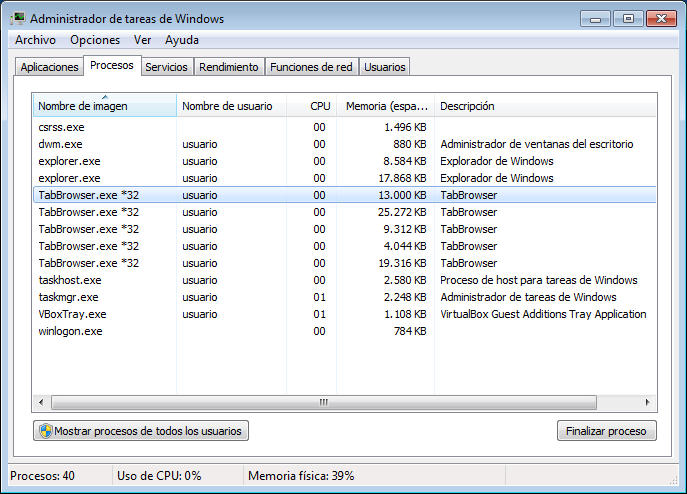This screenshot has height=494, width=687.
Task: Select TabBrowser.exe using 25.272 KB
Action: coord(344,212)
